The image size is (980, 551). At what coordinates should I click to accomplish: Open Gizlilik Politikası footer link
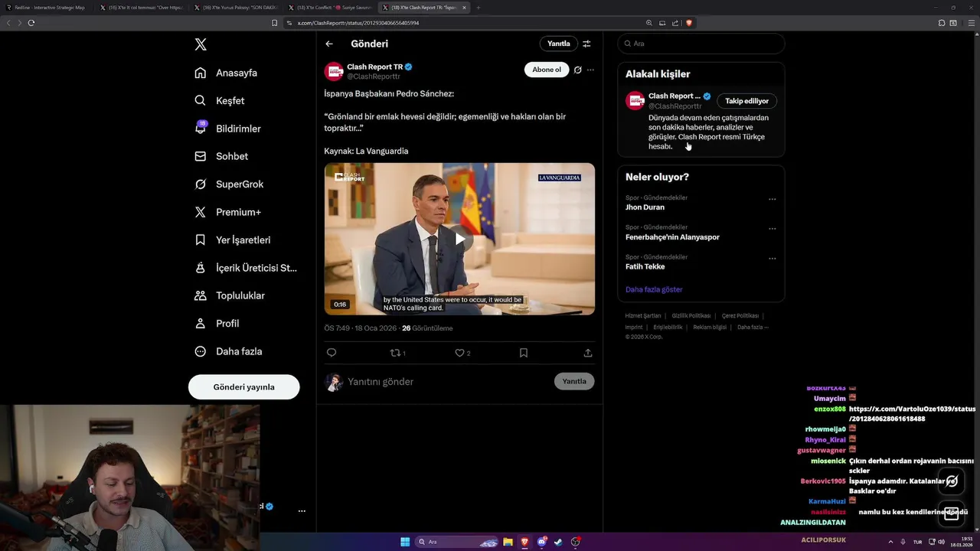(691, 316)
